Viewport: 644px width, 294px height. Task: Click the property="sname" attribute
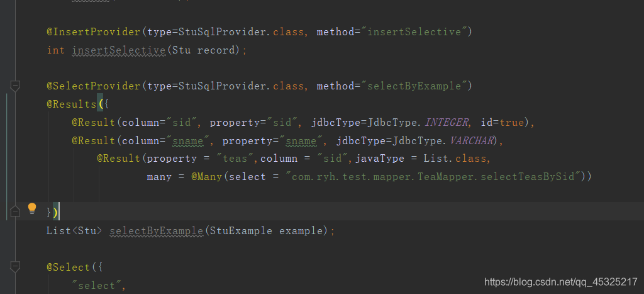[x=272, y=140]
